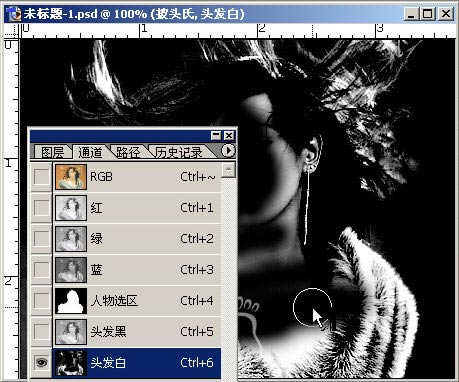Collapse the Channels palette with minimize button
This screenshot has width=459, height=382.
216,135
